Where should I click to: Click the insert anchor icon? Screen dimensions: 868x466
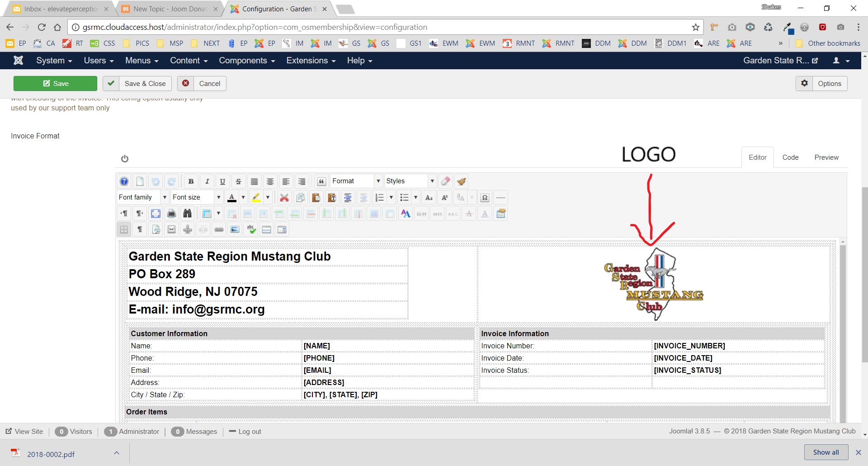188,230
